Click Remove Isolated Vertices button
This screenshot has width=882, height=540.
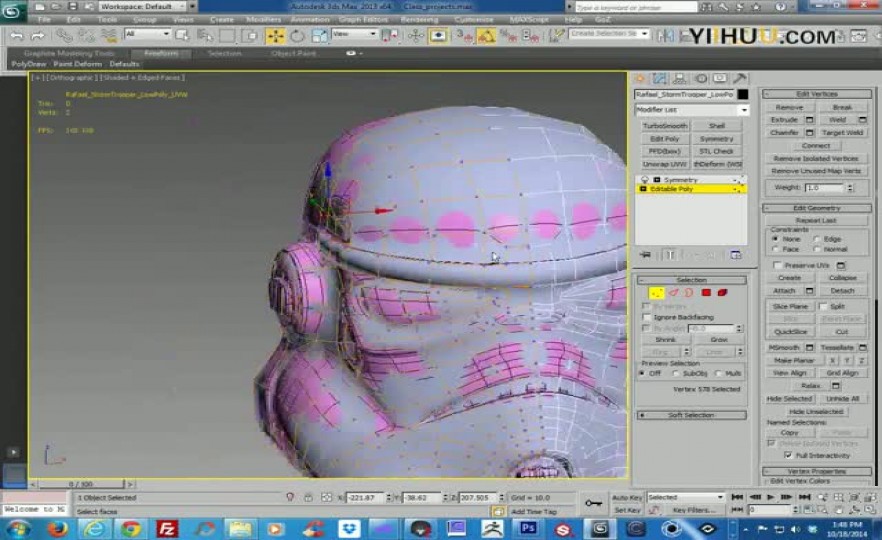[x=816, y=159]
